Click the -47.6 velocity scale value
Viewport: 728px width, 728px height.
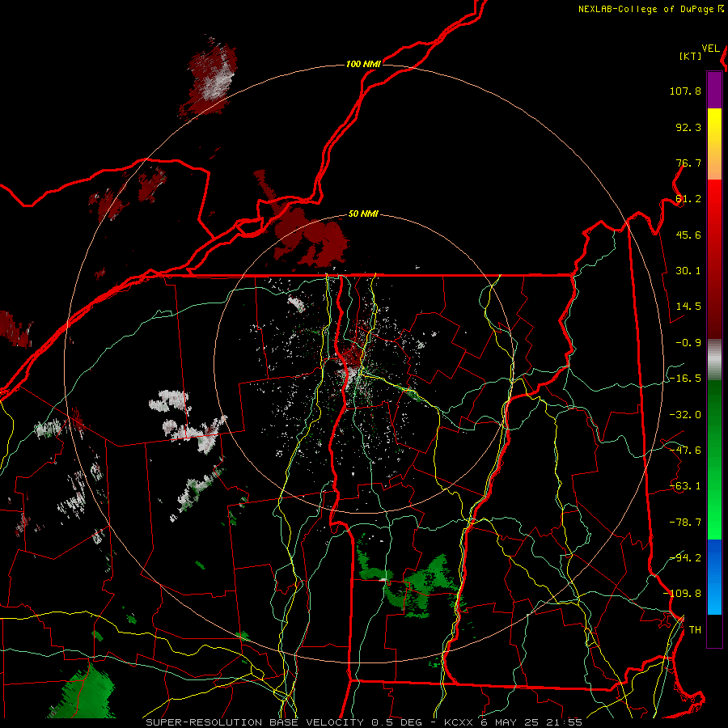(685, 451)
